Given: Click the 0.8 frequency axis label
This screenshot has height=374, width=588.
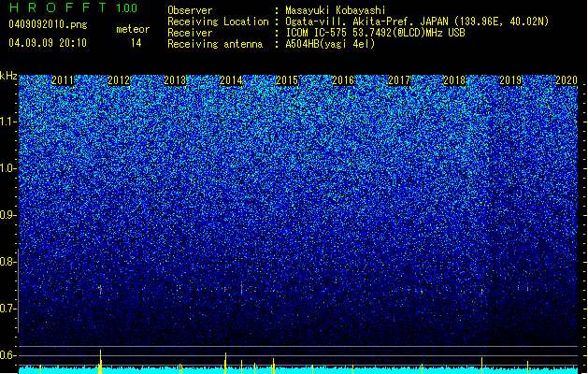Looking at the screenshot, I should (x=8, y=262).
